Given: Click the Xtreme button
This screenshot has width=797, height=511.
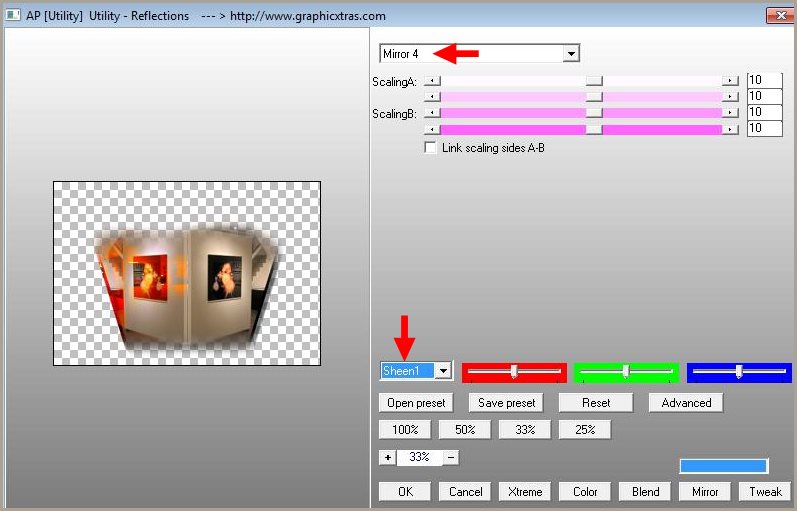Looking at the screenshot, I should tap(524, 492).
